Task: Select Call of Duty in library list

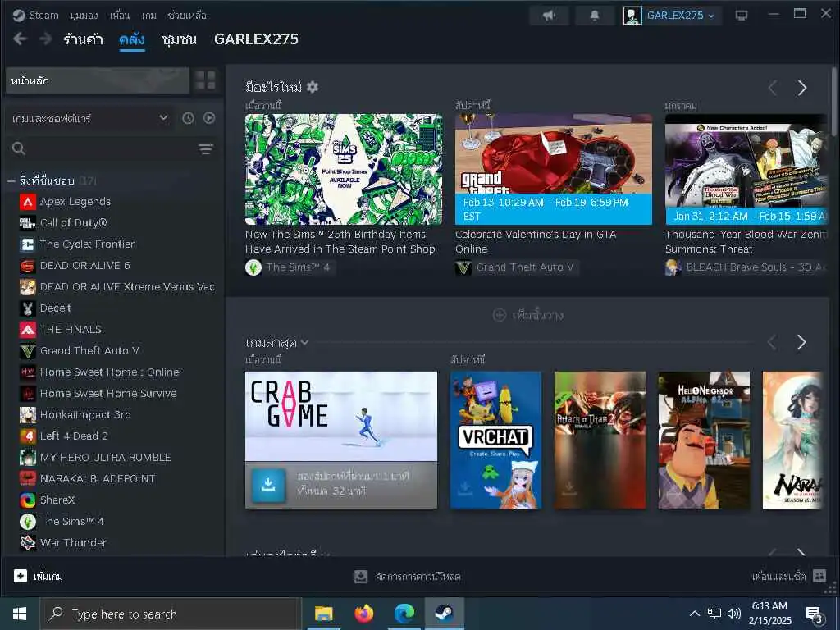Action: tap(73, 223)
